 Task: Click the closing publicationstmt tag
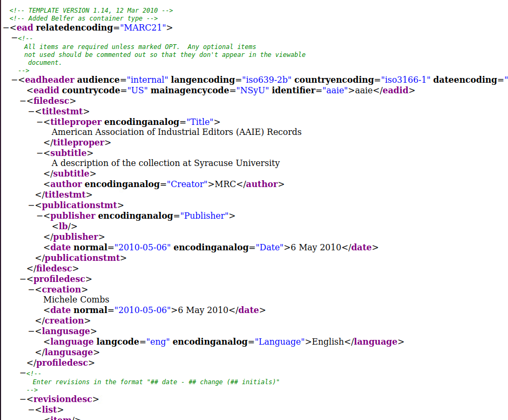pyautogui.click(x=81, y=258)
